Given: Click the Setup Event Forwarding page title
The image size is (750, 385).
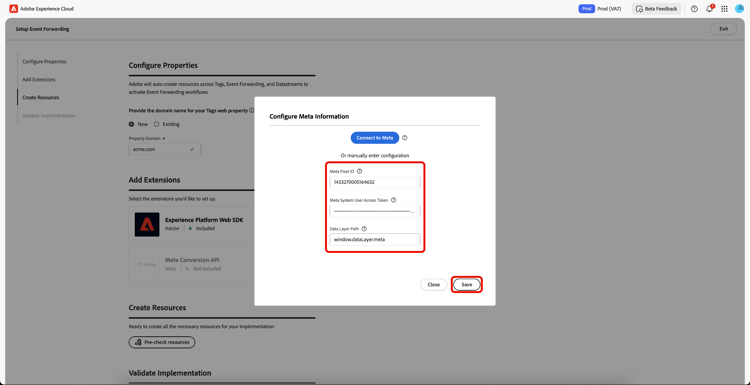Looking at the screenshot, I should pos(42,29).
